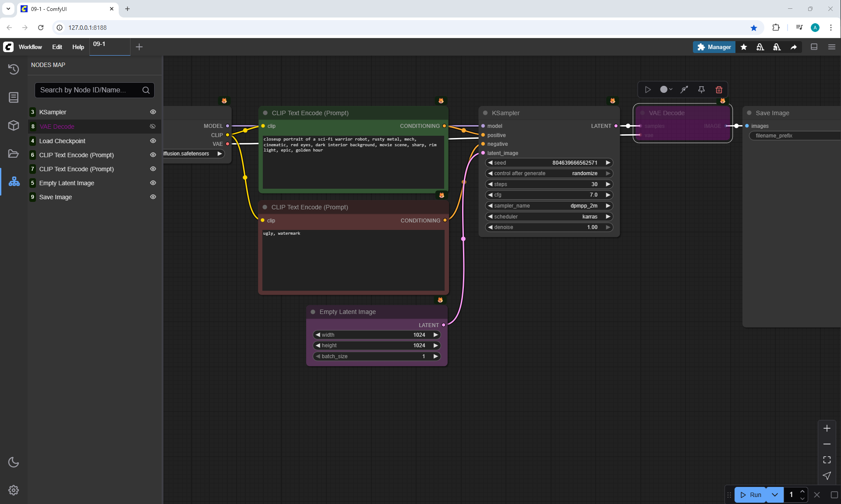Click the Manager button
The width and height of the screenshot is (841, 504).
coord(714,47)
